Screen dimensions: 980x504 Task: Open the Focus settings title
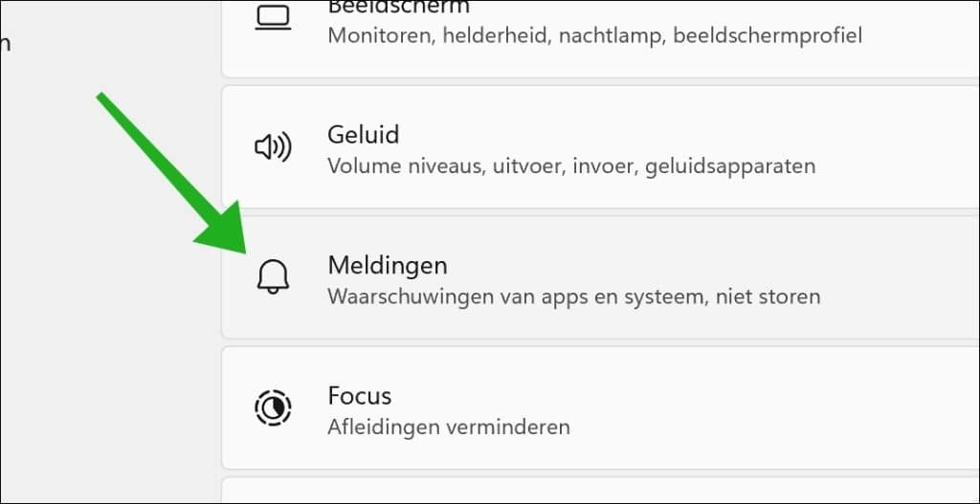pyautogui.click(x=359, y=395)
